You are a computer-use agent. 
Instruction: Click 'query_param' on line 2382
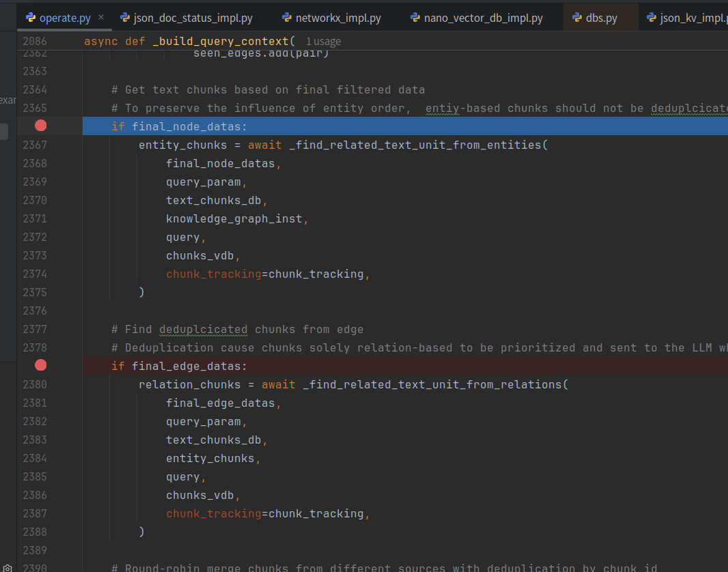(x=204, y=422)
